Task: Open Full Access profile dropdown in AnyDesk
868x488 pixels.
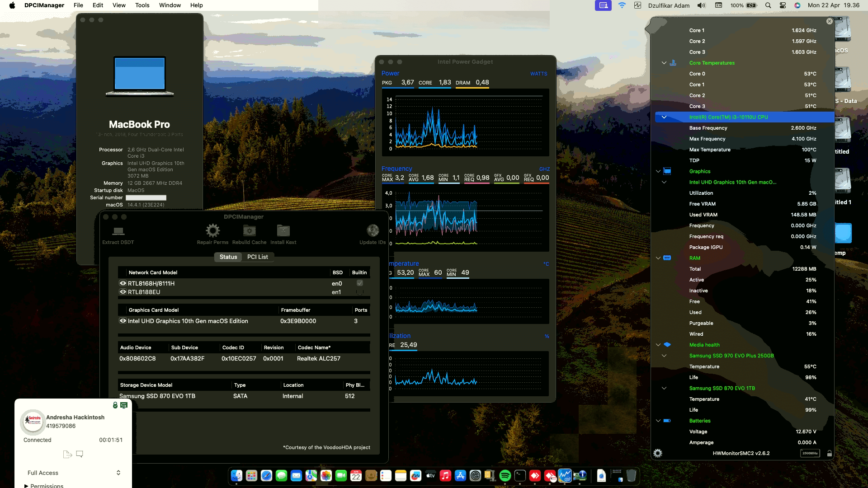Action: pos(74,473)
